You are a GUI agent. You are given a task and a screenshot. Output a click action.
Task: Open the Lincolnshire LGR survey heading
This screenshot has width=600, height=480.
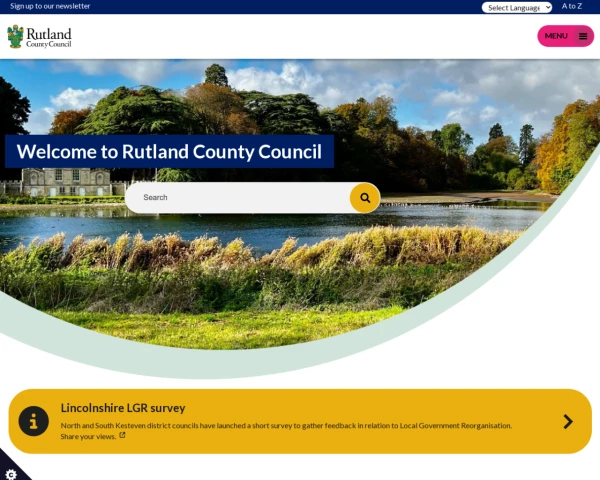123,408
